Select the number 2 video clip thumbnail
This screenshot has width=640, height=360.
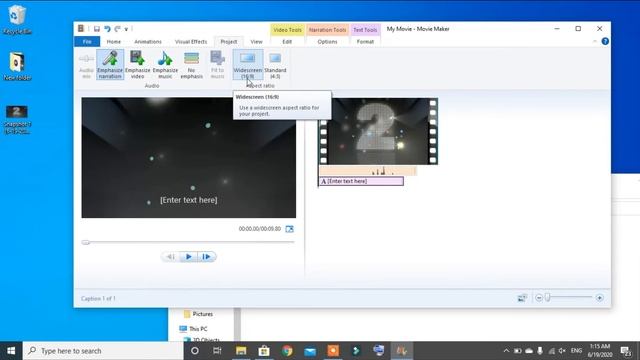378,131
